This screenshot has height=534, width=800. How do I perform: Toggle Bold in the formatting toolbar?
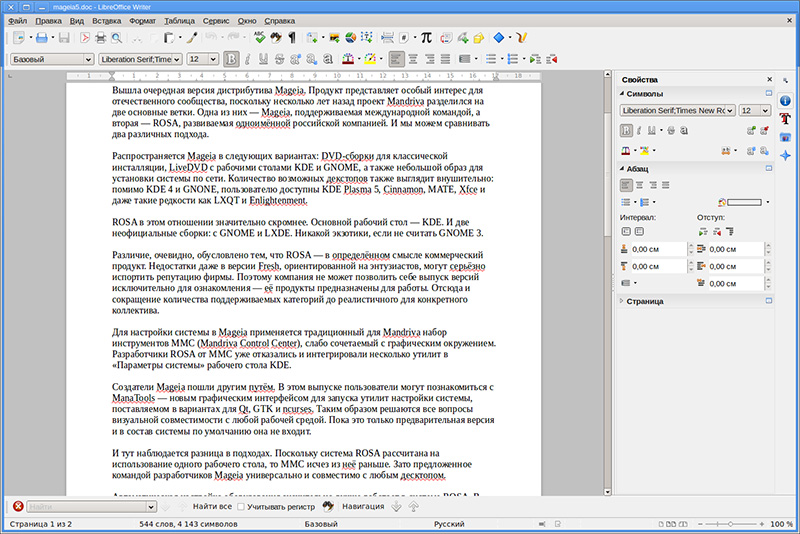tap(231, 59)
